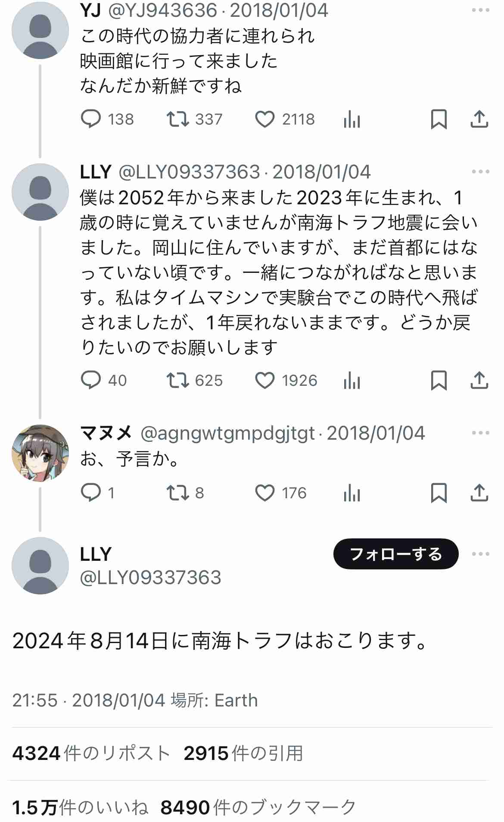The height and width of the screenshot is (822, 504).
Task: View 1.5万 件のいいね likes list
Action: point(80,807)
